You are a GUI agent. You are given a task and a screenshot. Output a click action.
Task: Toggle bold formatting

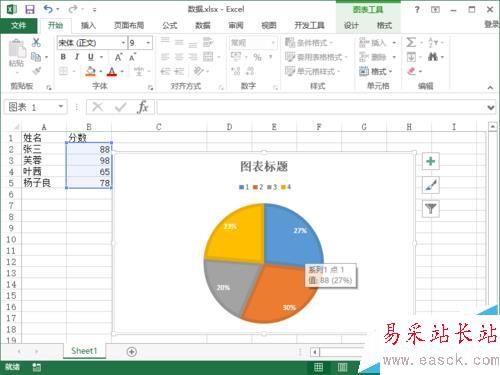(x=63, y=57)
